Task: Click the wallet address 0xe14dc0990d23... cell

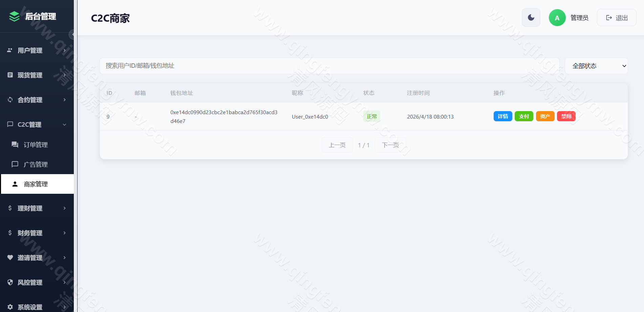Action: [224, 117]
